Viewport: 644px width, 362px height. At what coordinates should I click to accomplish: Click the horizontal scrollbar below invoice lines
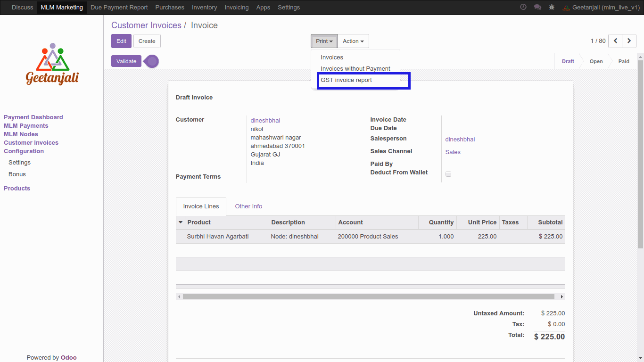(x=370, y=296)
